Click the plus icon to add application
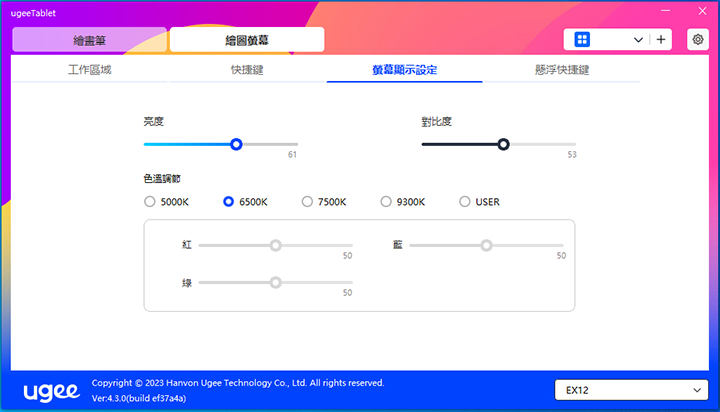Image resolution: width=720 pixels, height=412 pixels. tap(661, 39)
